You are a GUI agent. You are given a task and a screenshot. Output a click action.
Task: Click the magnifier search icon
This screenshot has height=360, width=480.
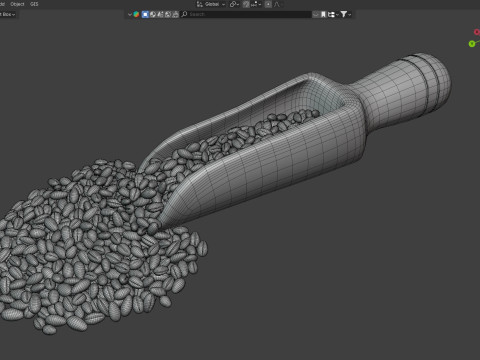184,14
